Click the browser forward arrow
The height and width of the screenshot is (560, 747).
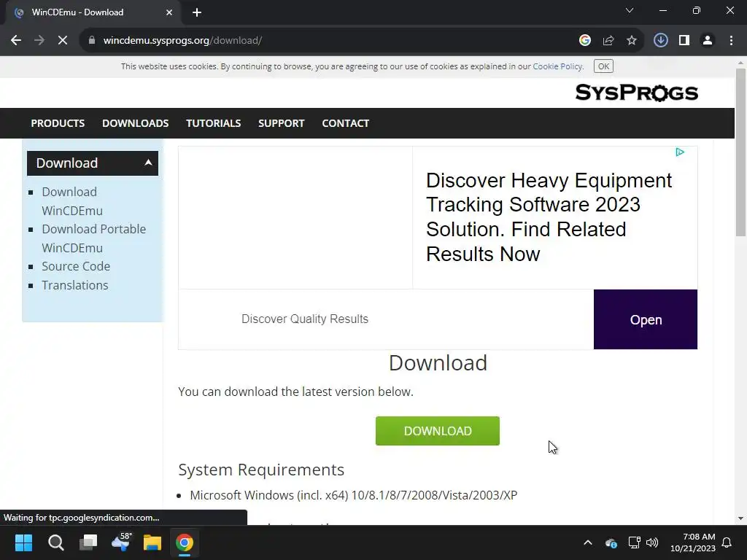(x=39, y=41)
